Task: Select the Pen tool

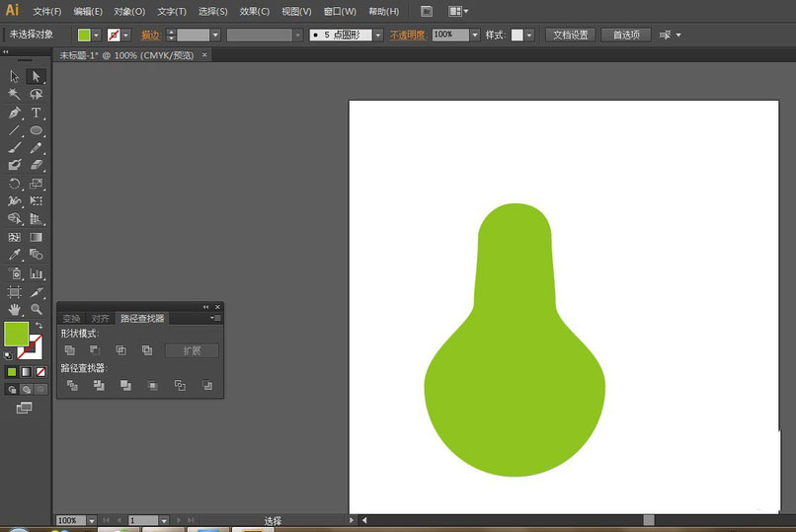Action: (15, 113)
